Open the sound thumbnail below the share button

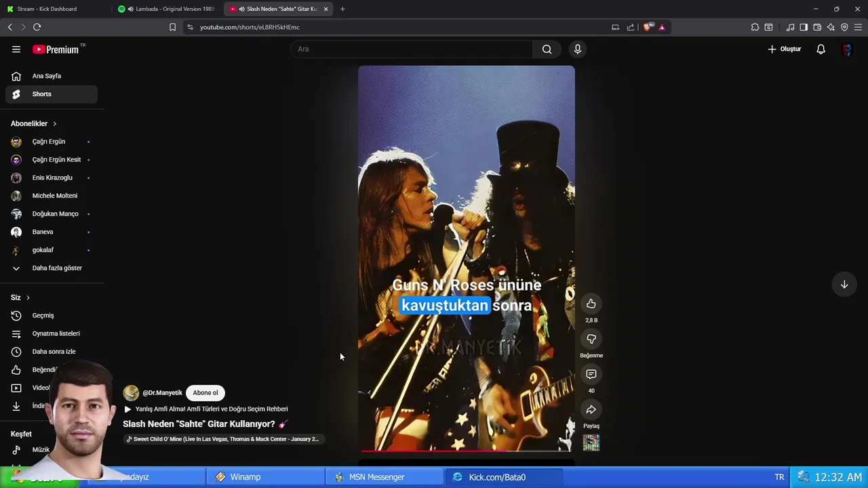point(591,443)
